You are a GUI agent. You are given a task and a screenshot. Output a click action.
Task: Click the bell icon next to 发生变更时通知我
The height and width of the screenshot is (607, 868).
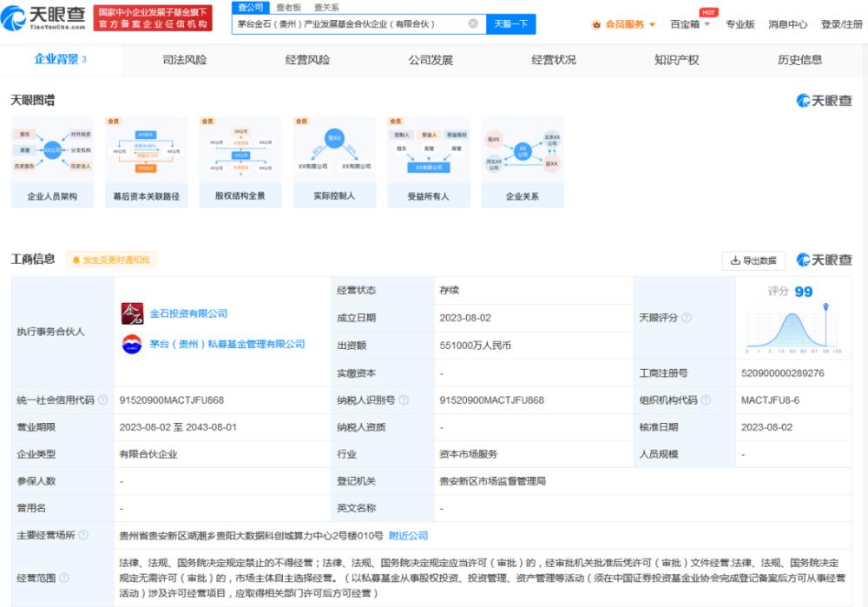tap(76, 260)
